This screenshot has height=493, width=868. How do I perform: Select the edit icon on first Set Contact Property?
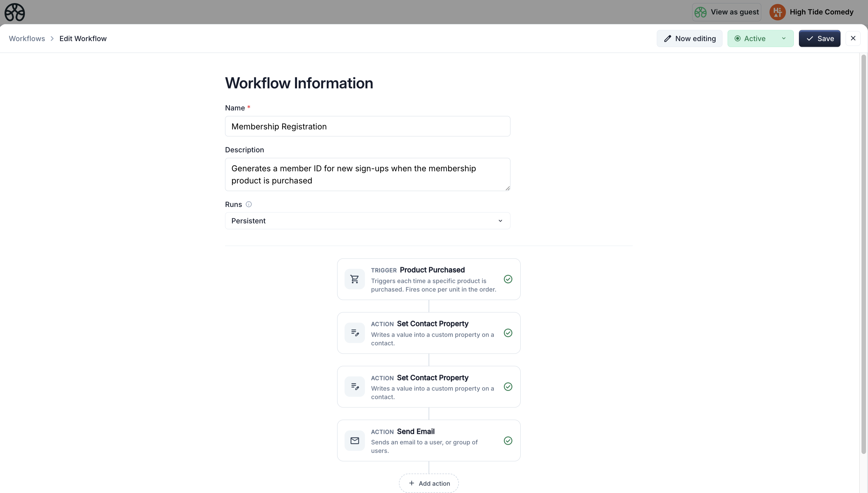point(354,333)
